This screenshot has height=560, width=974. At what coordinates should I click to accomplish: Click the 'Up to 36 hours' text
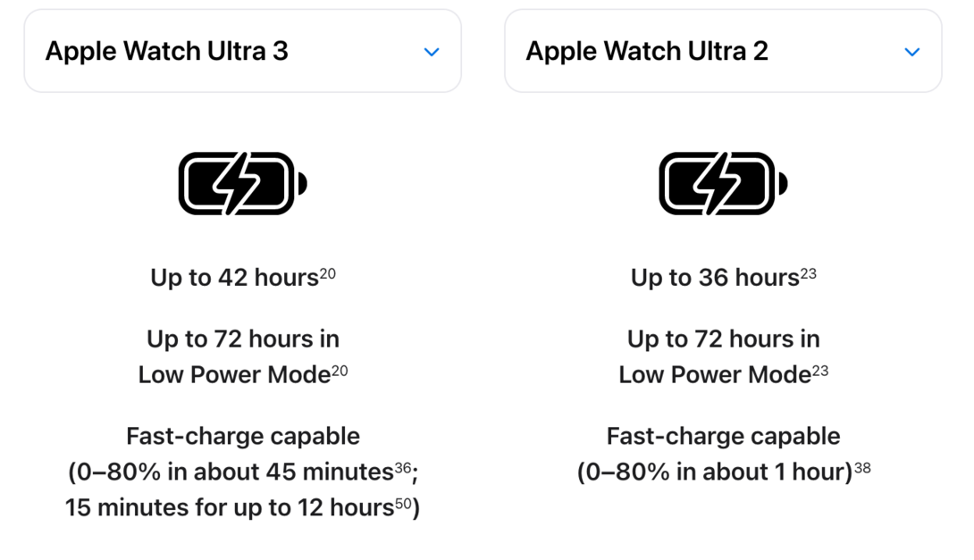[x=714, y=278]
